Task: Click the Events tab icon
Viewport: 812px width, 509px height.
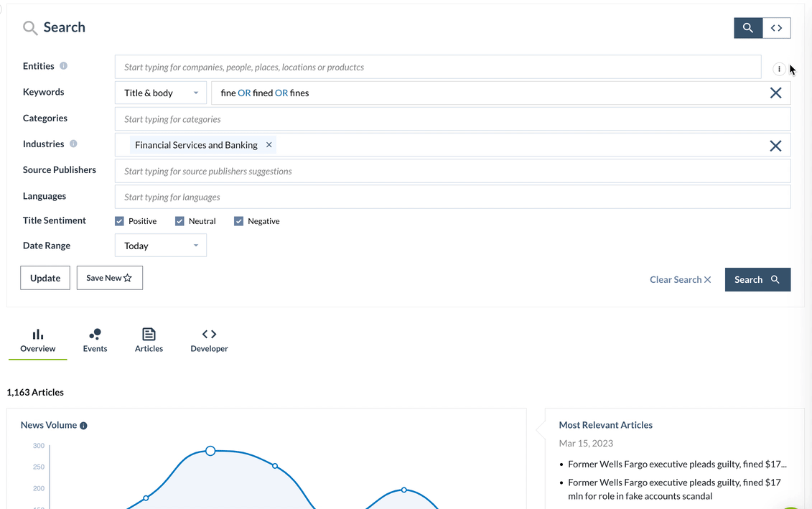Action: tap(95, 334)
